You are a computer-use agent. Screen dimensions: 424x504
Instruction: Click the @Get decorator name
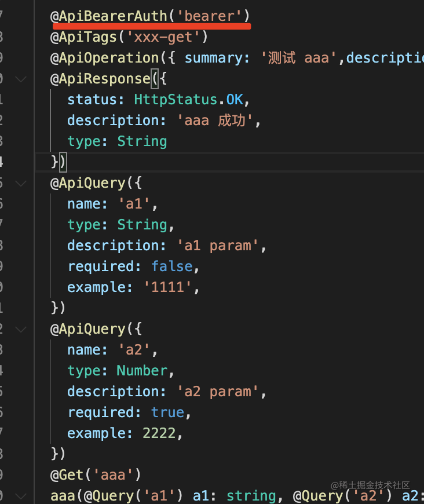tap(67, 475)
